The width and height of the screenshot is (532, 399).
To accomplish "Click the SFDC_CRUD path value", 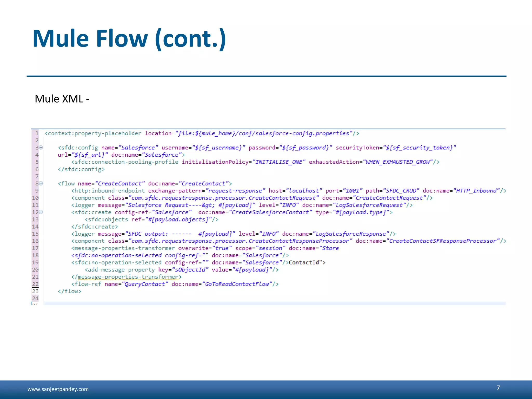I will click(x=401, y=191).
